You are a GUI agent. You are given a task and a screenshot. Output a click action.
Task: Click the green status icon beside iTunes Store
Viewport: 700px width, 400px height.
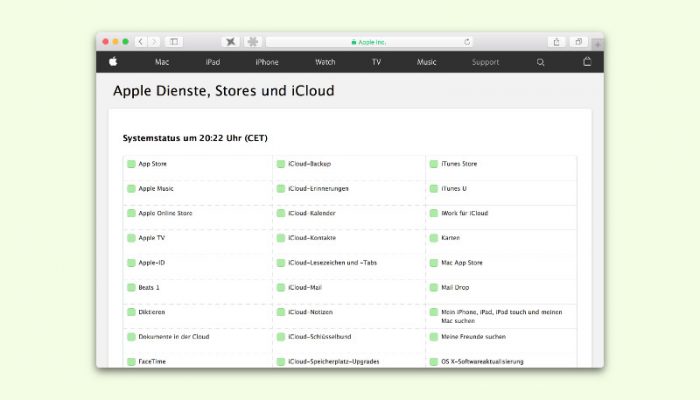[x=433, y=164]
